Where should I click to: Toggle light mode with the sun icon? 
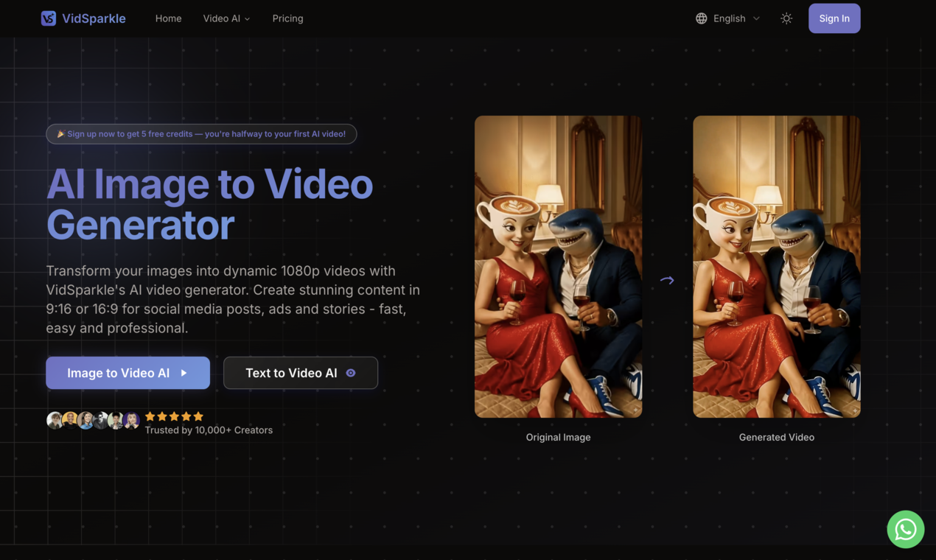tap(786, 18)
